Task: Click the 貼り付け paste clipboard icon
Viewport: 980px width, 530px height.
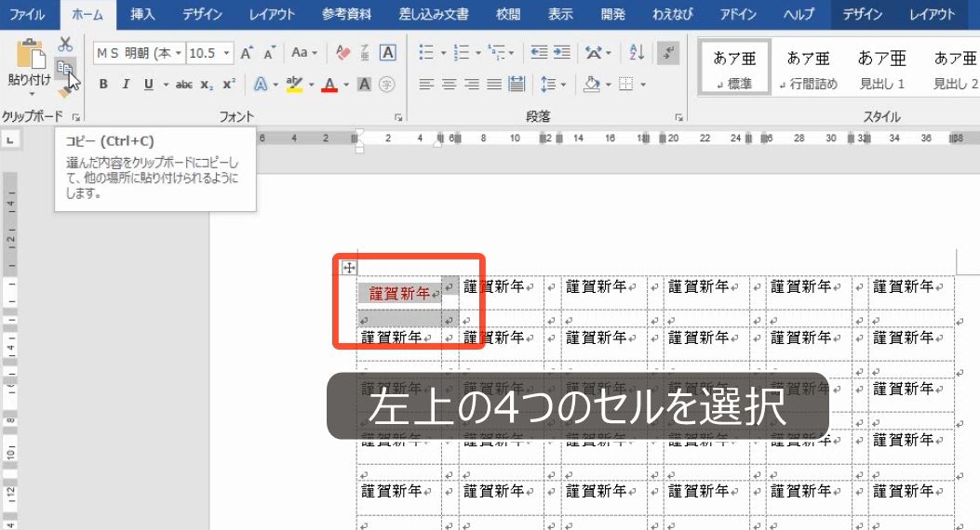Action: click(30, 54)
